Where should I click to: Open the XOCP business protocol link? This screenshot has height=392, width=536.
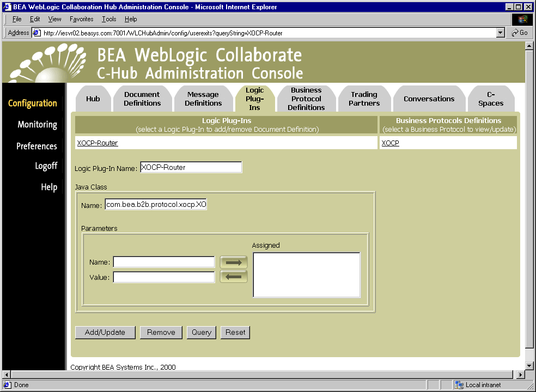(391, 143)
